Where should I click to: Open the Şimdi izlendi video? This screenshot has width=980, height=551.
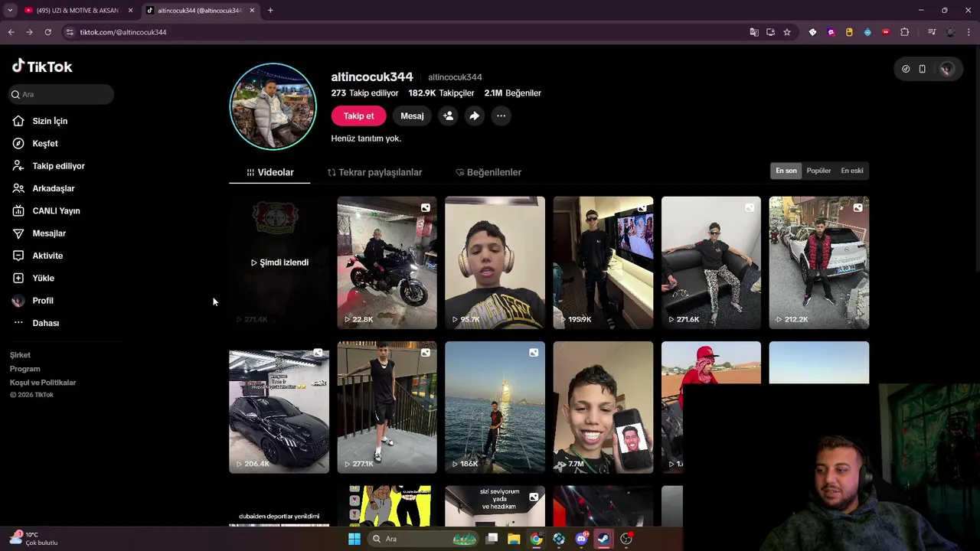[279, 262]
